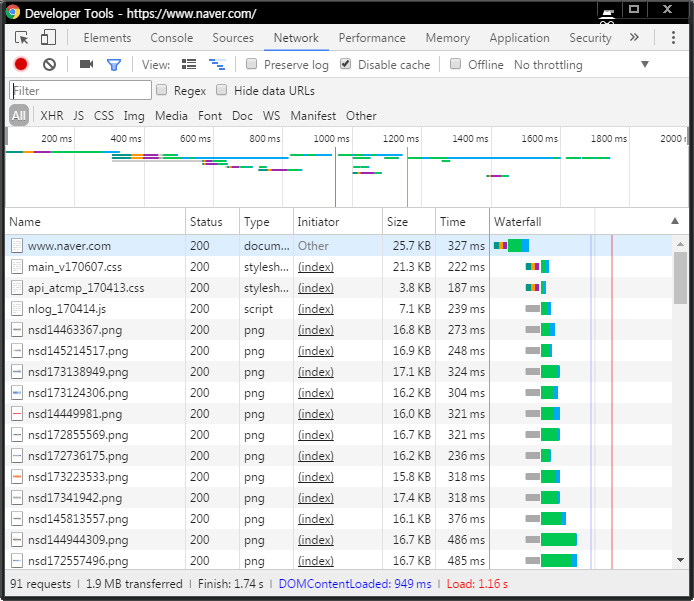Screen dimensions: 694x601
Task: Uncheck the Disable cache checkbox
Action: [x=346, y=65]
